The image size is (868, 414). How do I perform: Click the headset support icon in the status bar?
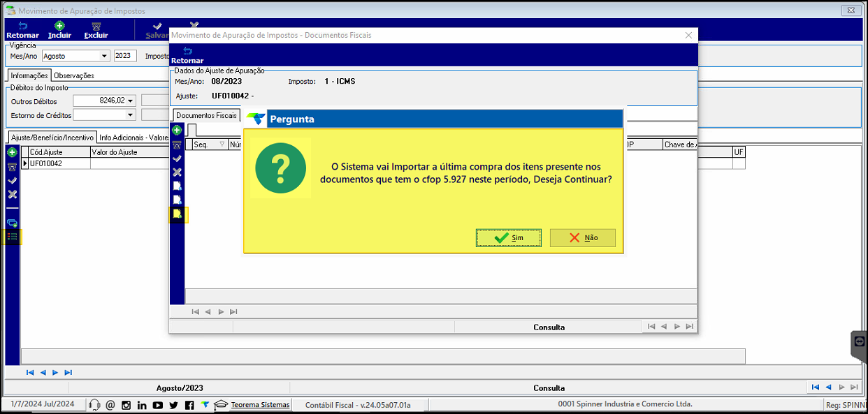(x=94, y=405)
